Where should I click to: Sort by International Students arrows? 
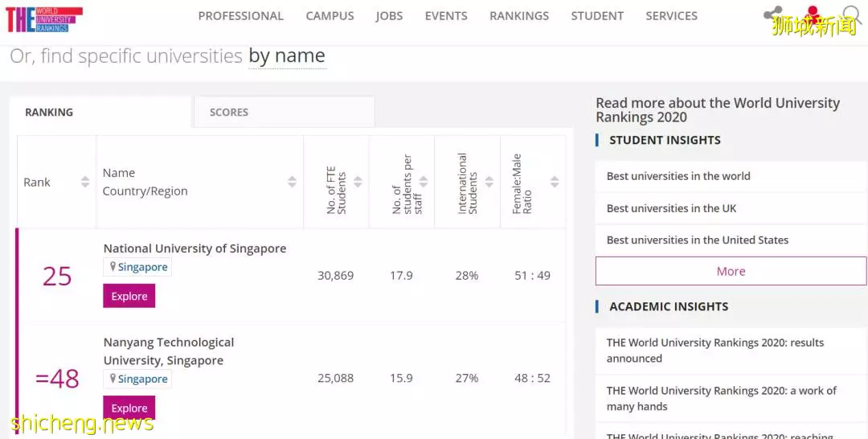tap(489, 182)
